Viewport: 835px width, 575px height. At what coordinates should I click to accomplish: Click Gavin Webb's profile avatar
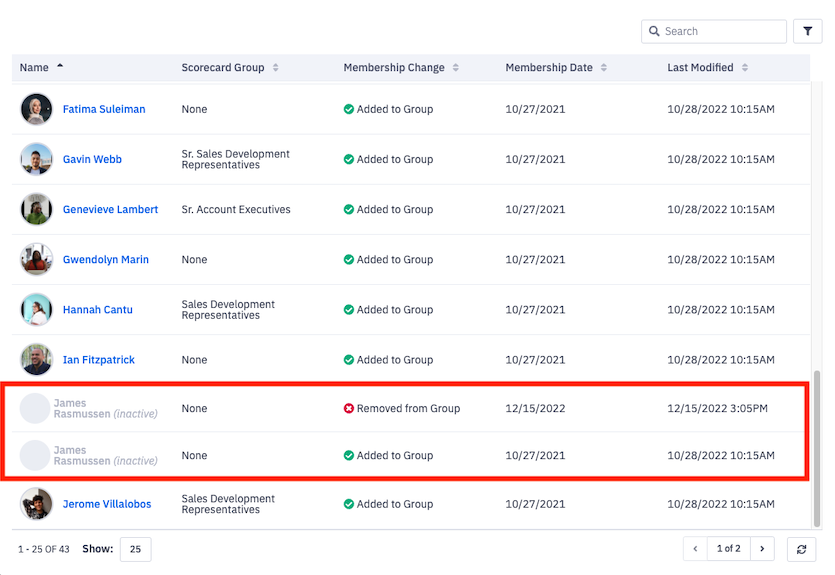[36, 159]
